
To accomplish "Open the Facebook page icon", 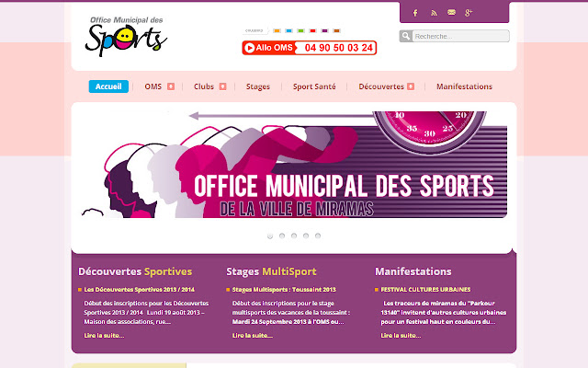I will click(415, 13).
